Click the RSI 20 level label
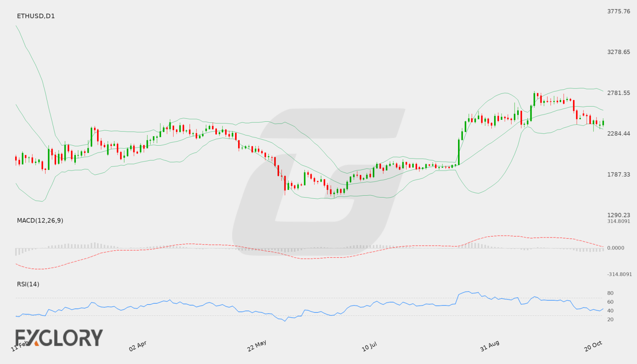 pyautogui.click(x=610, y=319)
